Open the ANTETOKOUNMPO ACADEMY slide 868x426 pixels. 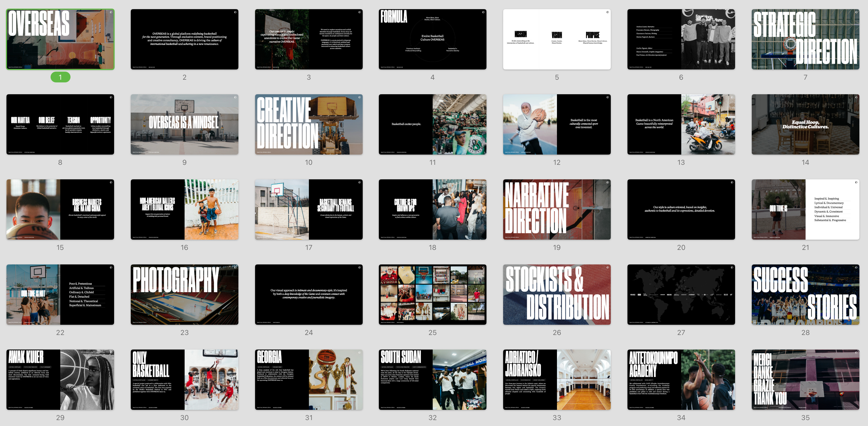pyautogui.click(x=681, y=379)
